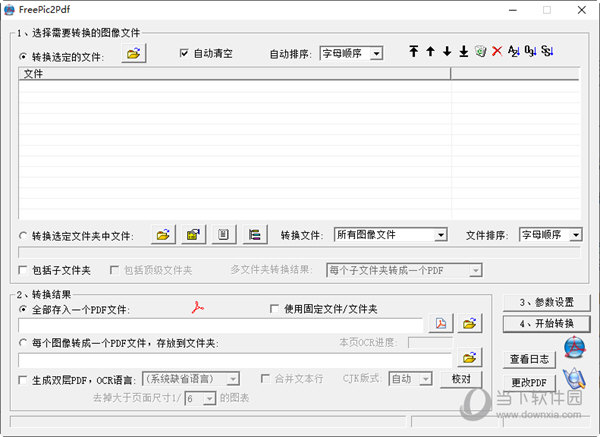Clear the file list with recycle bin icon
This screenshot has width=600, height=437.
(x=481, y=51)
